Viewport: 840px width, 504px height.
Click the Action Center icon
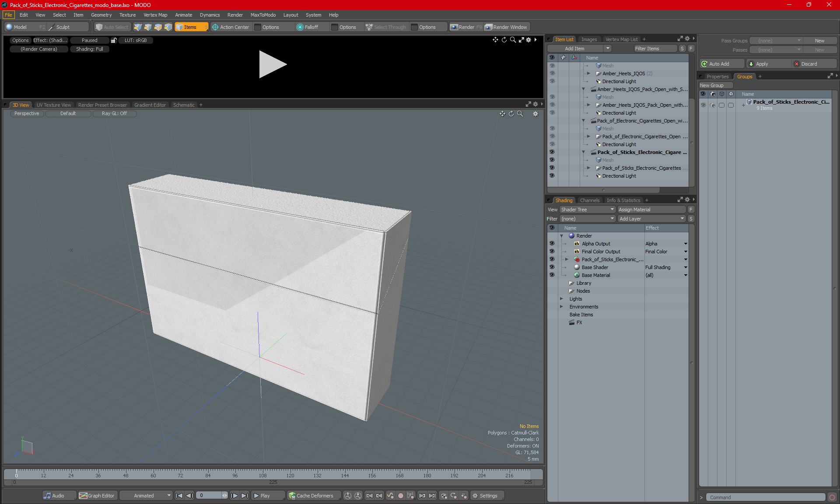(x=215, y=27)
